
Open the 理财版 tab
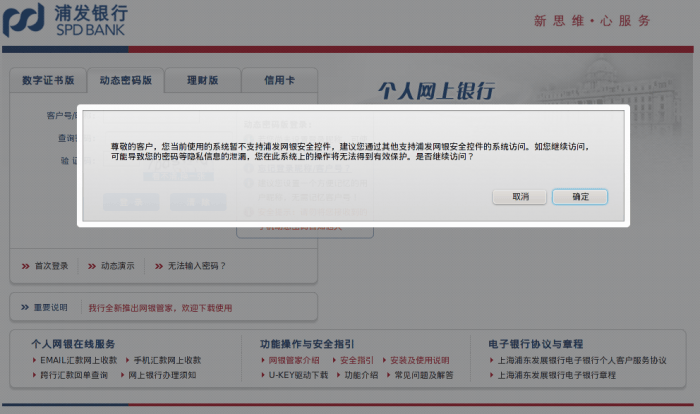[202, 80]
